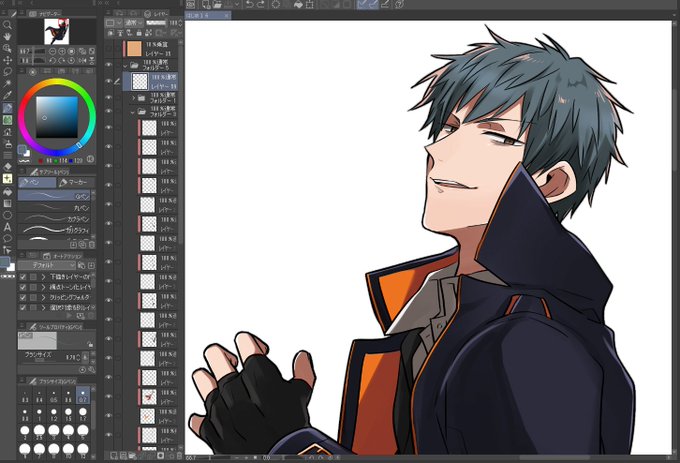Click the Fill bucket in command bar
Image resolution: width=680 pixels, height=463 pixels.
(298, 4)
